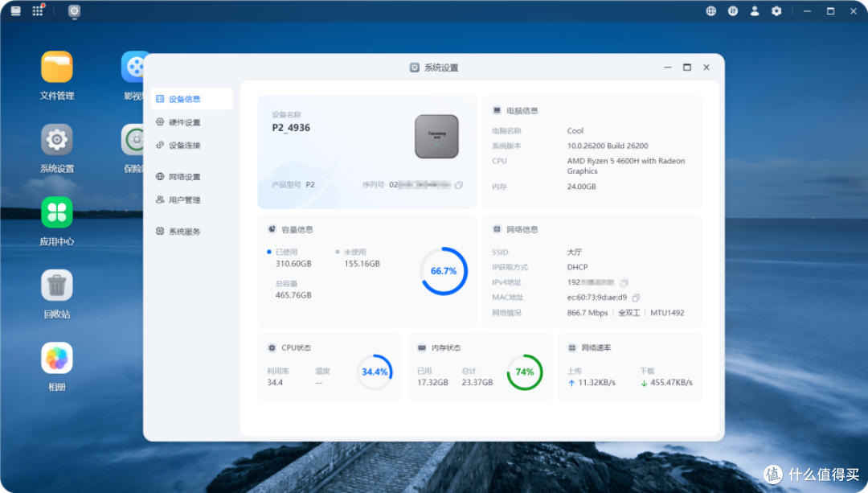This screenshot has width=868, height=493.
Task: Open the app grid launcher in top bar
Action: 38,10
